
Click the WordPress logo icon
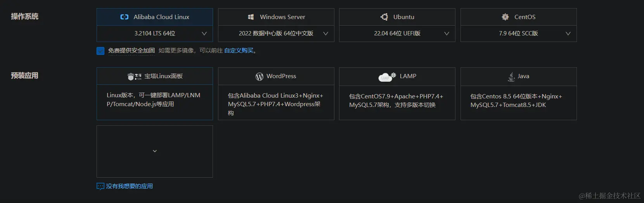coord(260,77)
